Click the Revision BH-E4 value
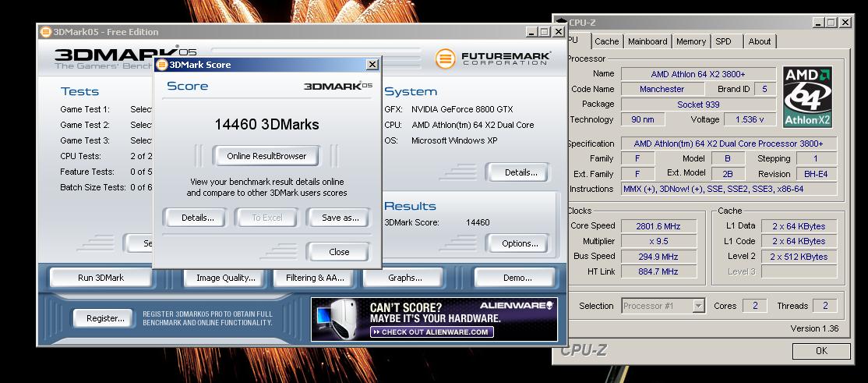Screen dimensions: 868x383 point(816,174)
